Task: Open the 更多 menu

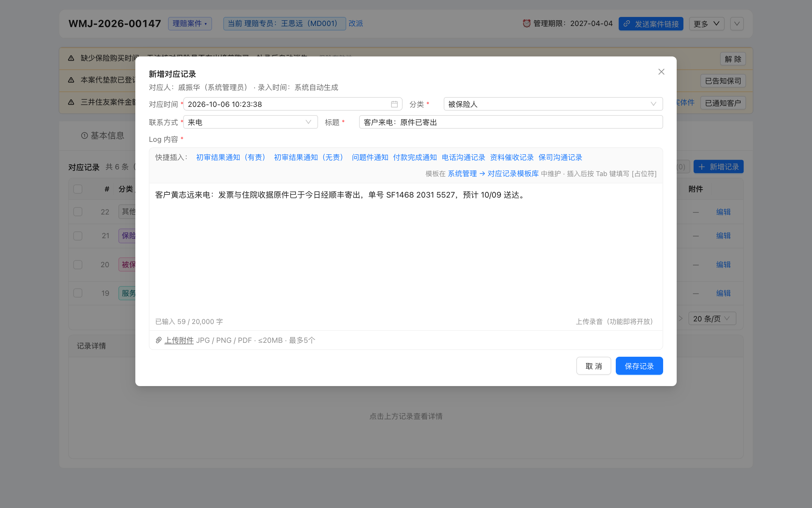Action: point(706,24)
